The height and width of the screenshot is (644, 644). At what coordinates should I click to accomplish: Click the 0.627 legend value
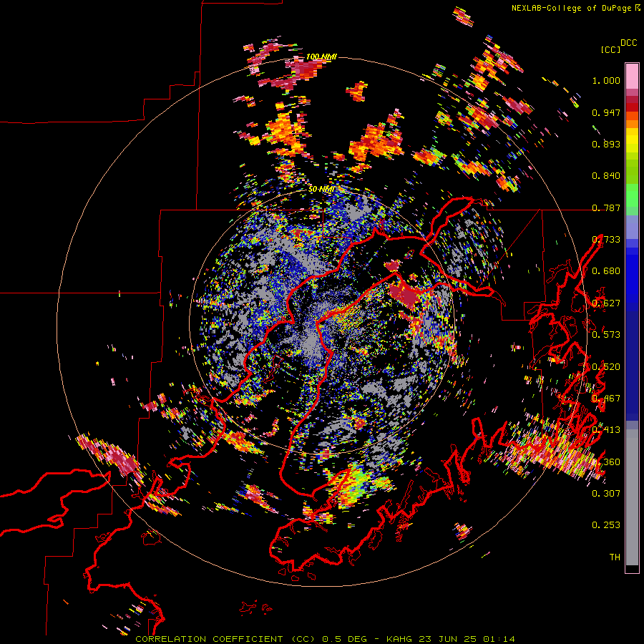(x=606, y=303)
